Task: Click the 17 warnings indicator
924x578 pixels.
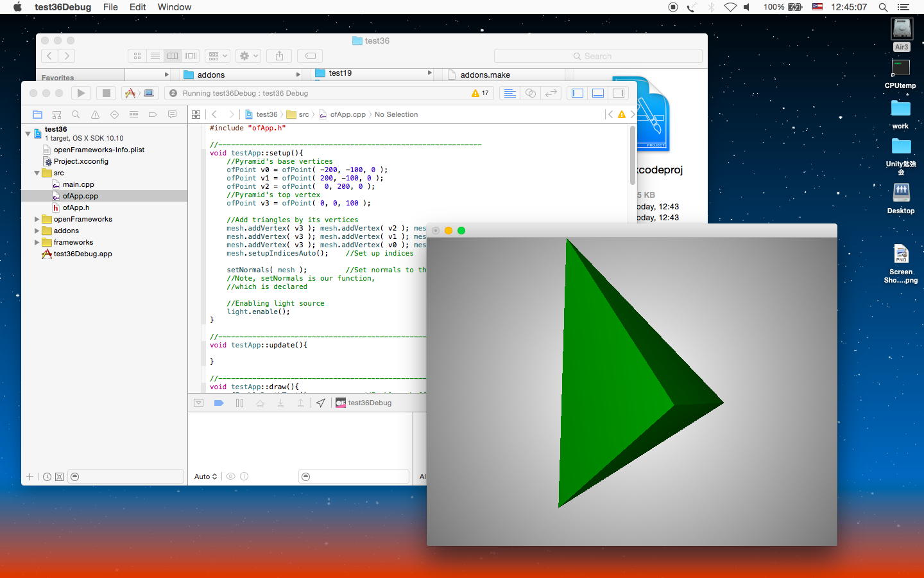Action: pos(480,93)
